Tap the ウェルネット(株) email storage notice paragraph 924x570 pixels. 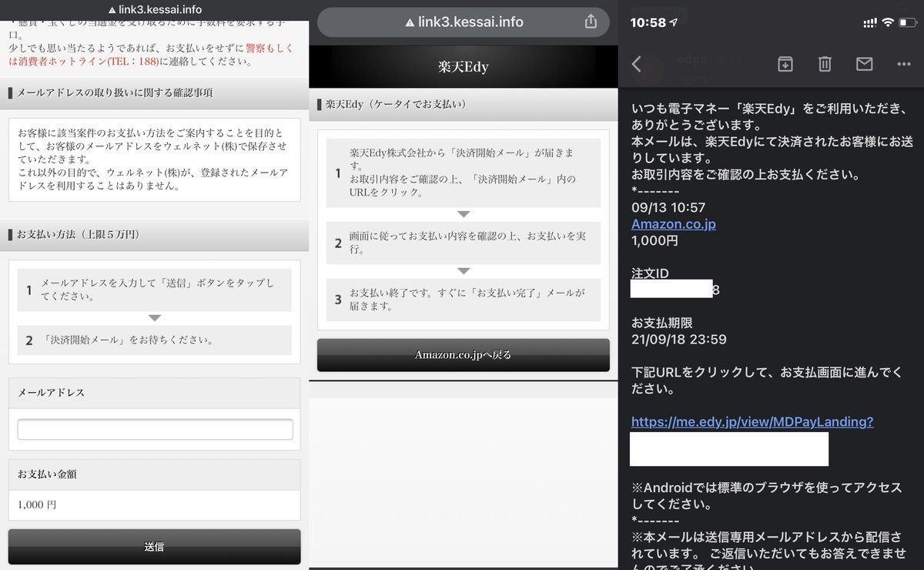click(x=154, y=159)
